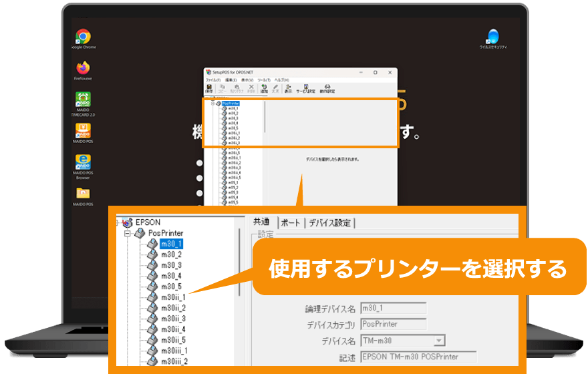Switch to the 共通 tab
Image resolution: width=588 pixels, height=374 pixels.
pos(262,222)
